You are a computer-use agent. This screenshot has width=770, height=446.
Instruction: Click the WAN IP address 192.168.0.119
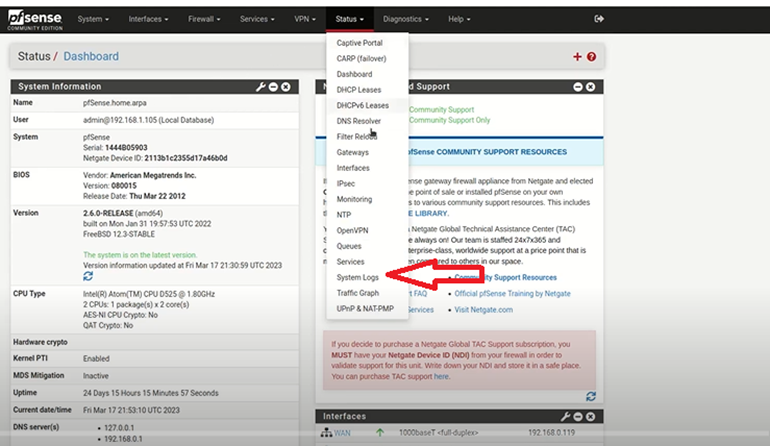(x=551, y=433)
